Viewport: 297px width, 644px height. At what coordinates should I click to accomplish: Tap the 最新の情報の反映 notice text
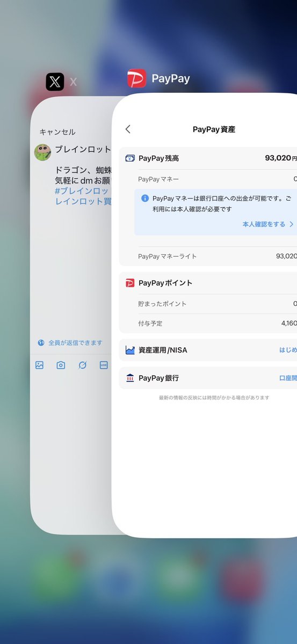pyautogui.click(x=214, y=398)
